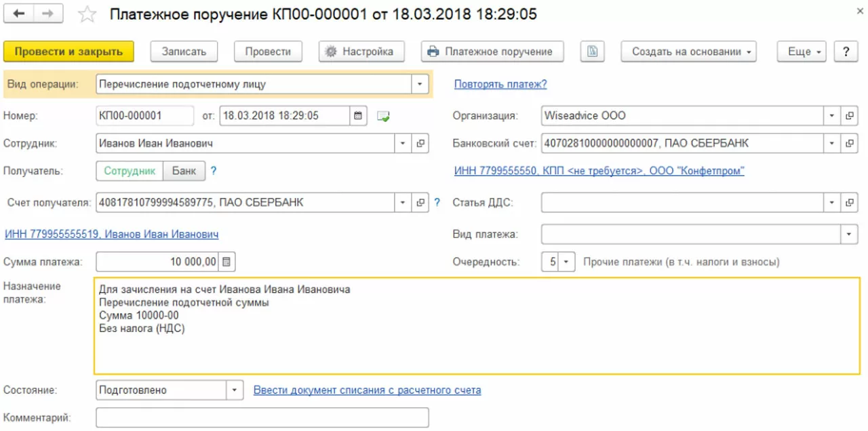The width and height of the screenshot is (868, 431).
Task: Click the Повторять платеж? link
Action: coord(500,85)
